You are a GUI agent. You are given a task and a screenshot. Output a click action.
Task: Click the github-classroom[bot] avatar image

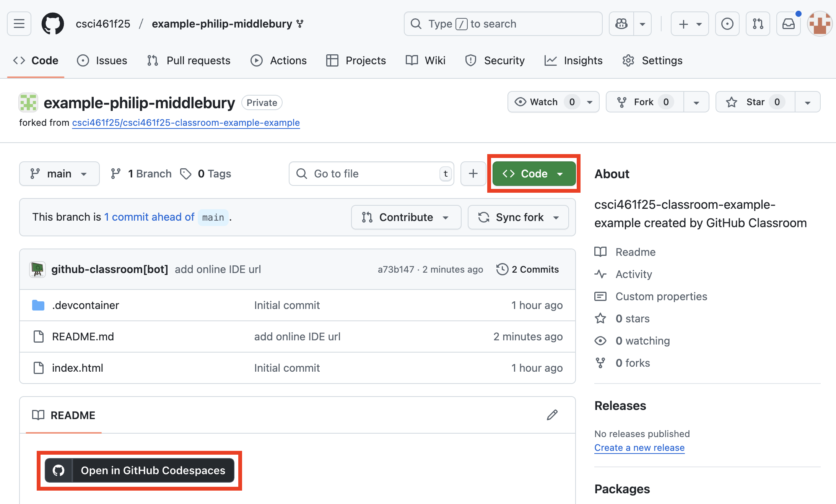[37, 269]
